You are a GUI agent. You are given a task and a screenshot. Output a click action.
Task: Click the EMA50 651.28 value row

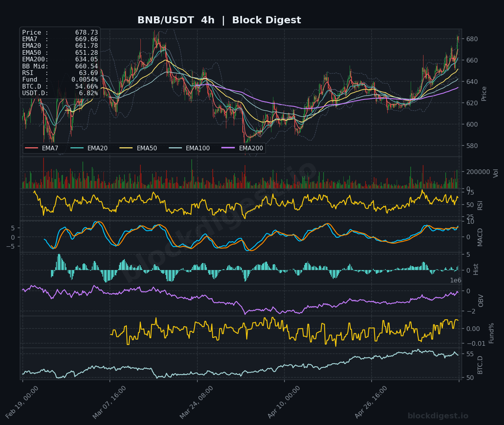[x=60, y=52]
